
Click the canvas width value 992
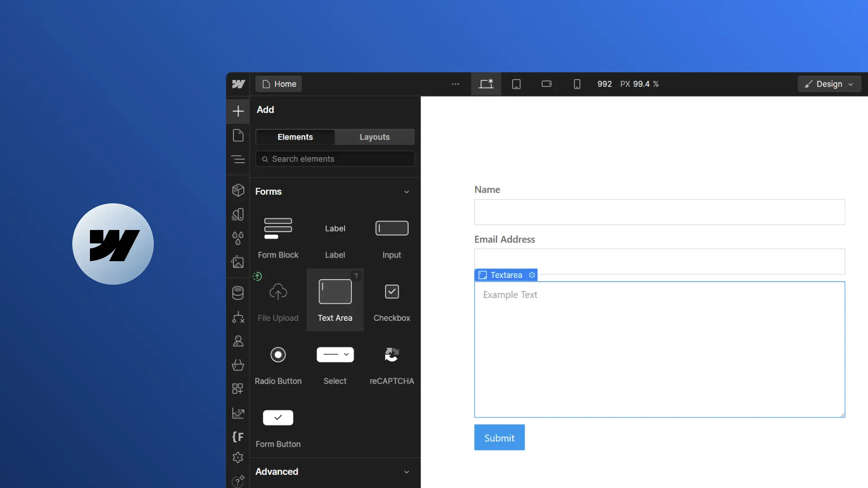click(604, 84)
